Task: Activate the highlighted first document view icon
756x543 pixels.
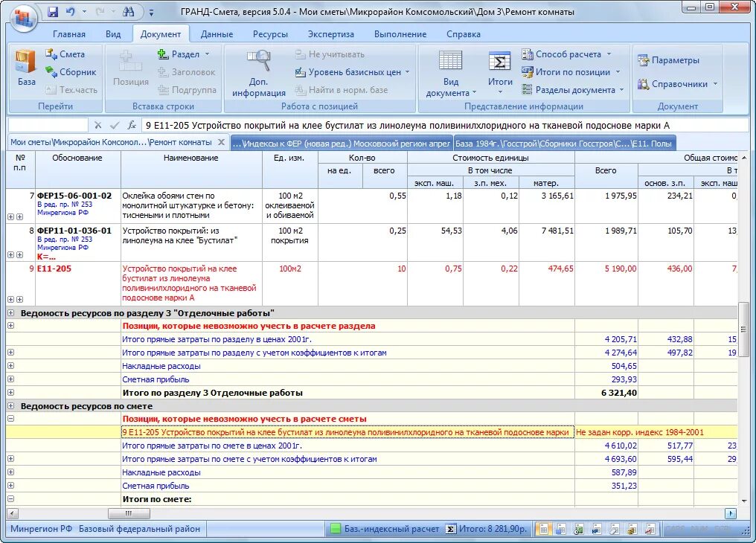Action: coord(543,529)
